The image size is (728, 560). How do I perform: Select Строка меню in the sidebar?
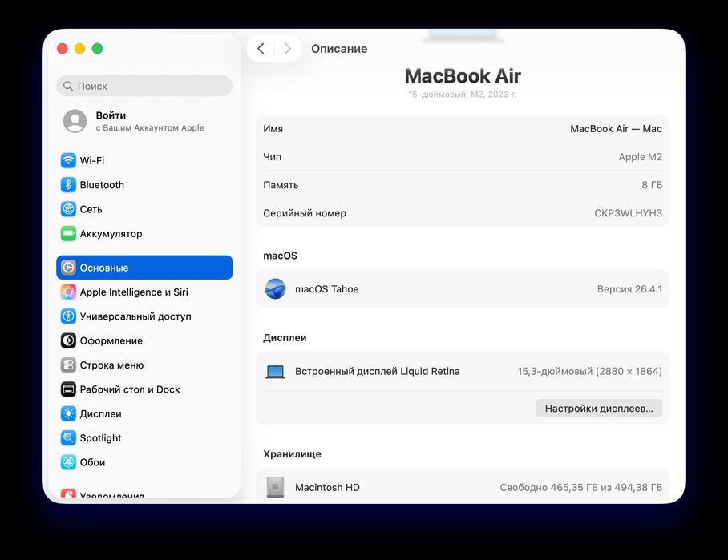[x=144, y=365]
